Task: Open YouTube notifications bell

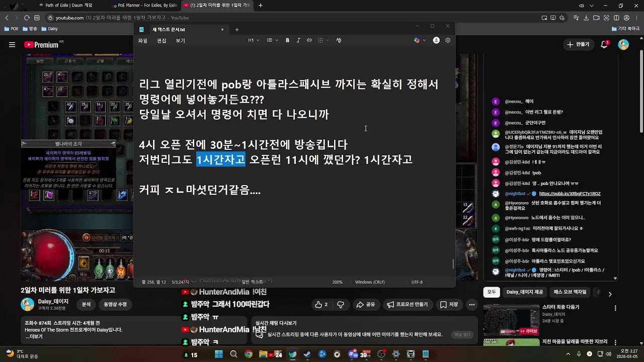Action: pyautogui.click(x=604, y=44)
